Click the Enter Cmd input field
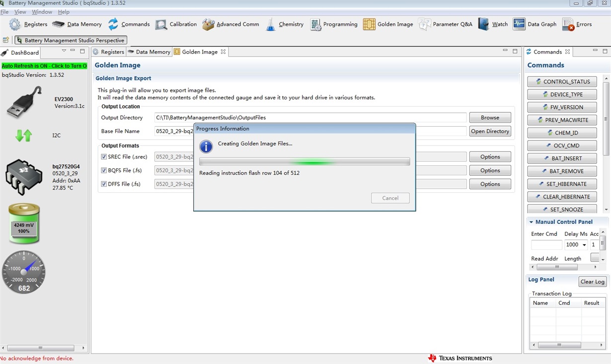The image size is (611, 364). [x=546, y=245]
